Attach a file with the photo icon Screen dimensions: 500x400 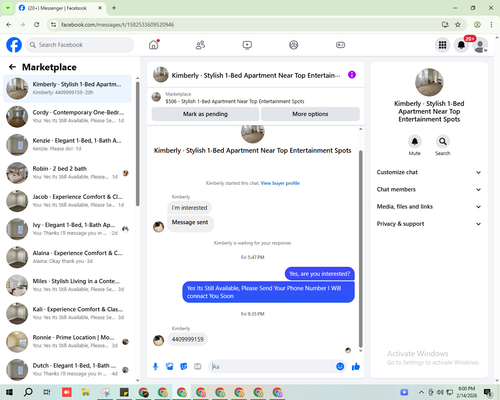[x=170, y=367]
